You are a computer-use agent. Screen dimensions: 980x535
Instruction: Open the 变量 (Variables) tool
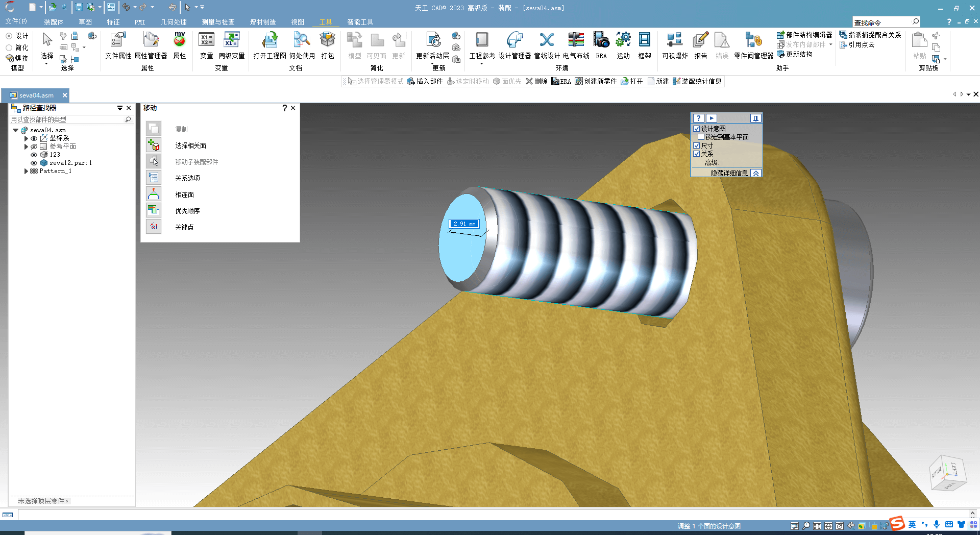click(206, 45)
